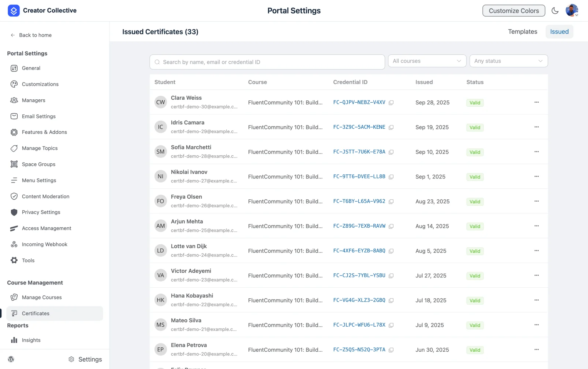
Task: Expand the All courses dropdown
Action: tap(427, 61)
